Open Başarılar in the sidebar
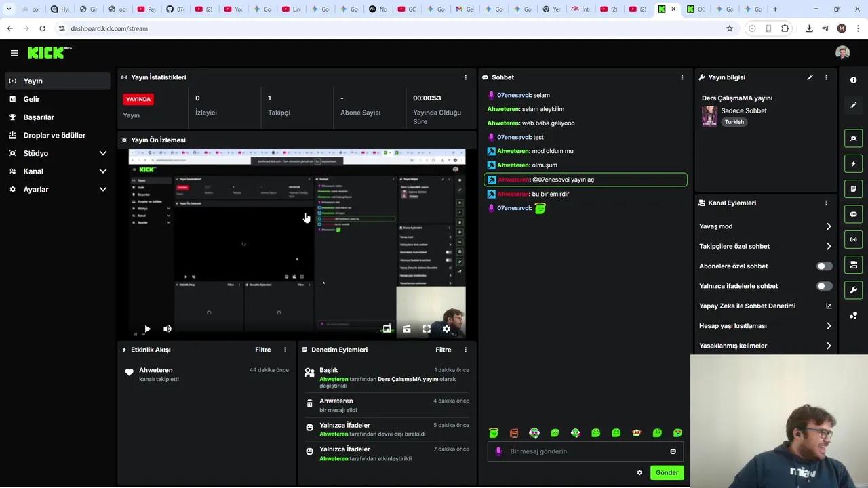 coord(58,117)
